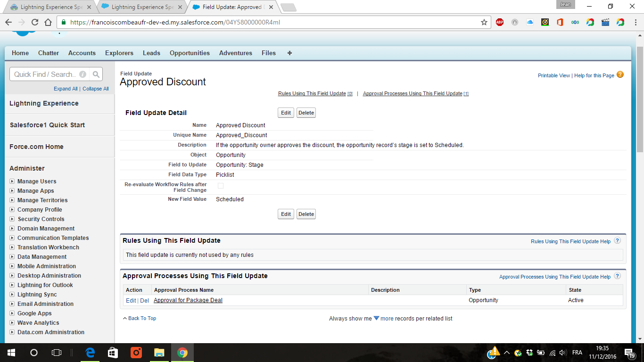644x362 pixels.
Task: Click the Picklist field data type value
Action: click(x=225, y=175)
